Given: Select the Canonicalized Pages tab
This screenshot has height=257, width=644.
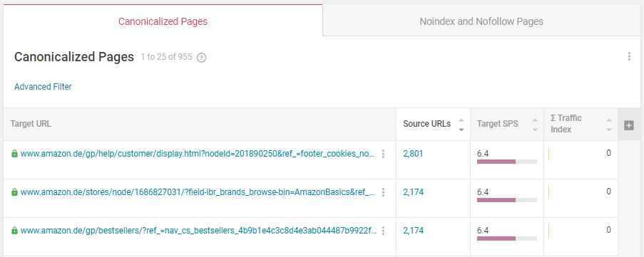Looking at the screenshot, I should coord(163,21).
